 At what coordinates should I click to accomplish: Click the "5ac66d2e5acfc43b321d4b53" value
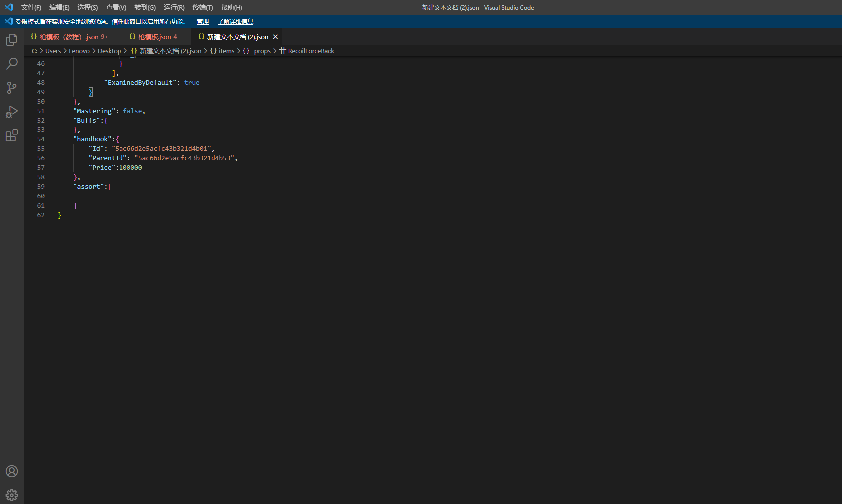pyautogui.click(x=184, y=158)
